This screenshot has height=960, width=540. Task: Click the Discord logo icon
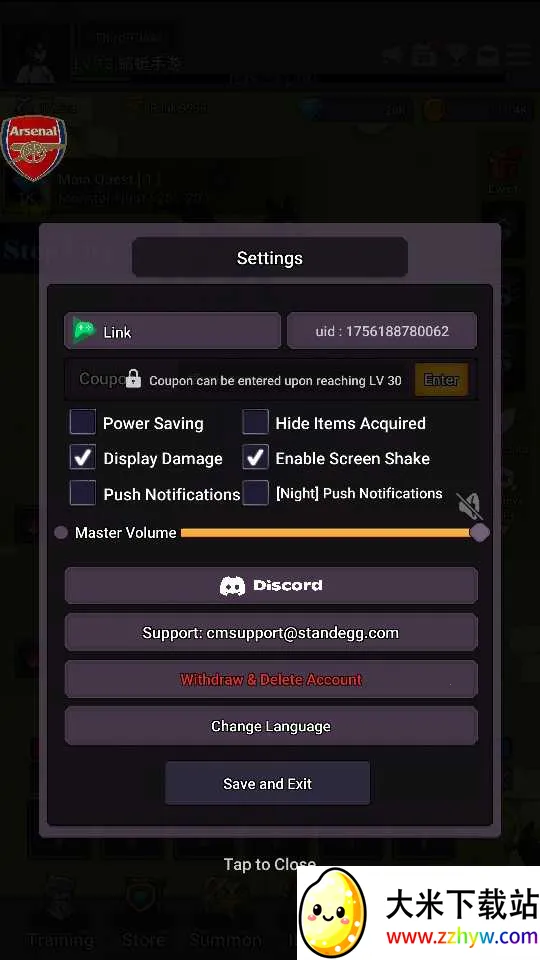[x=232, y=586]
